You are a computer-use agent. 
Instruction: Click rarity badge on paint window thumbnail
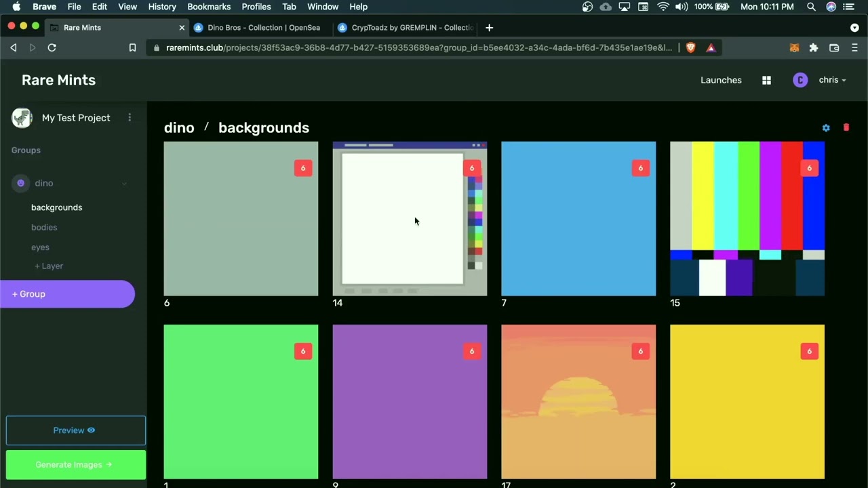pos(472,168)
